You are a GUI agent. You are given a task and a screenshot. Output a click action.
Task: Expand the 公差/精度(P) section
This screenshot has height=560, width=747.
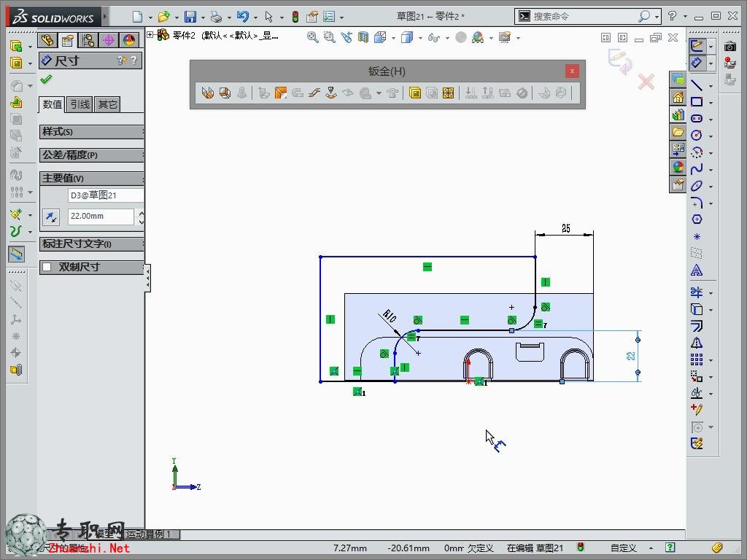91,155
